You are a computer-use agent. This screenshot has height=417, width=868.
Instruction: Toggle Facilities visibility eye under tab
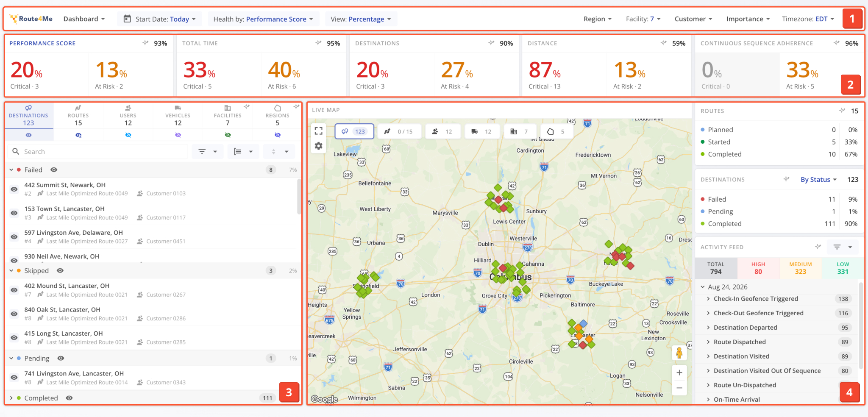(x=228, y=135)
